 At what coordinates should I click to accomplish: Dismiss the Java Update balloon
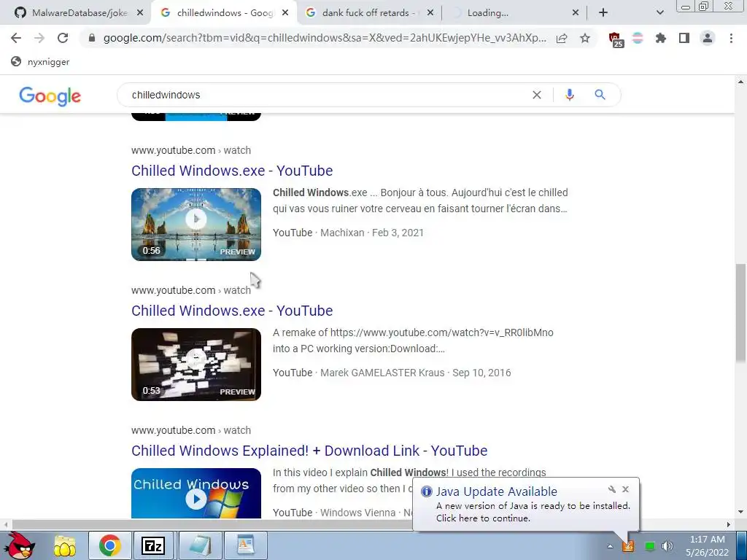(x=625, y=489)
